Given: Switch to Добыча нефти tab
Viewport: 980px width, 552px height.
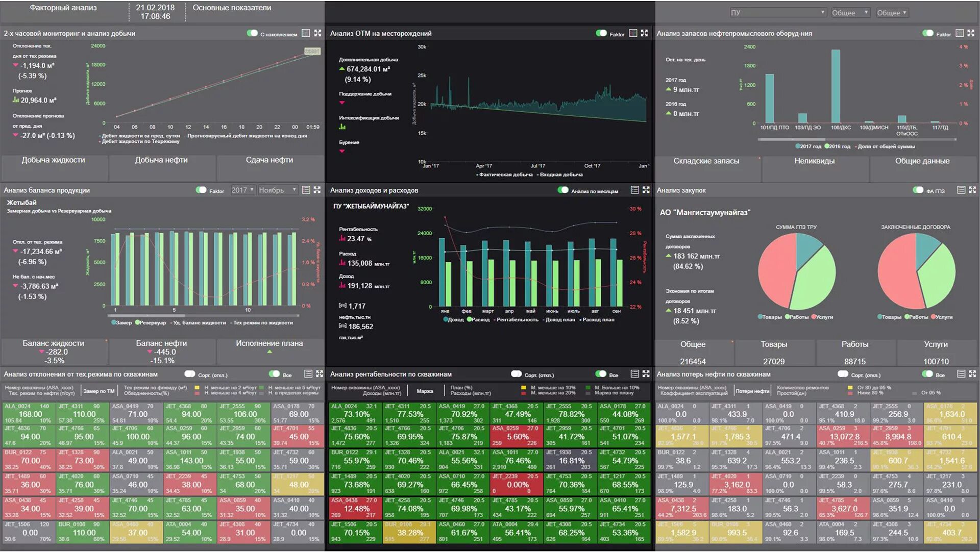Looking at the screenshot, I should pos(161,160).
